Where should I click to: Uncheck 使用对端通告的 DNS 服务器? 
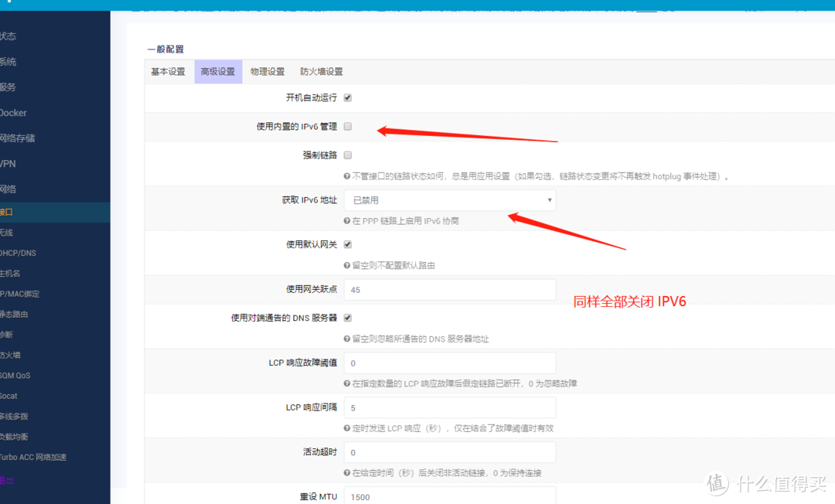pyautogui.click(x=347, y=317)
